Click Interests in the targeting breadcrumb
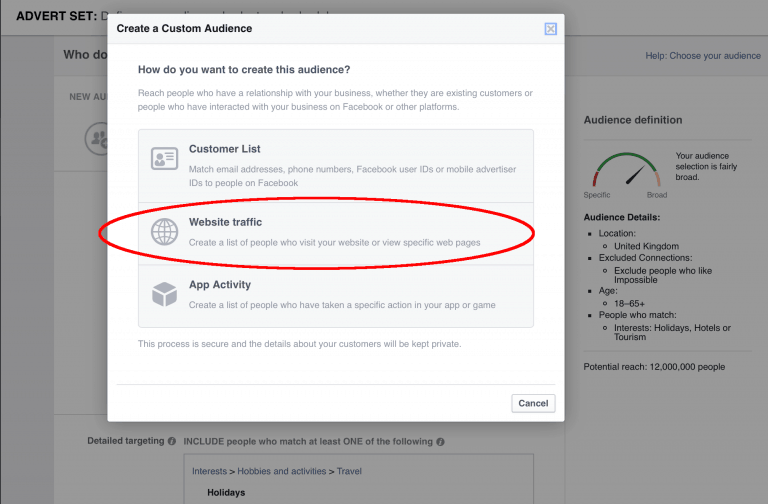Viewport: 768px width, 504px height. click(x=212, y=471)
